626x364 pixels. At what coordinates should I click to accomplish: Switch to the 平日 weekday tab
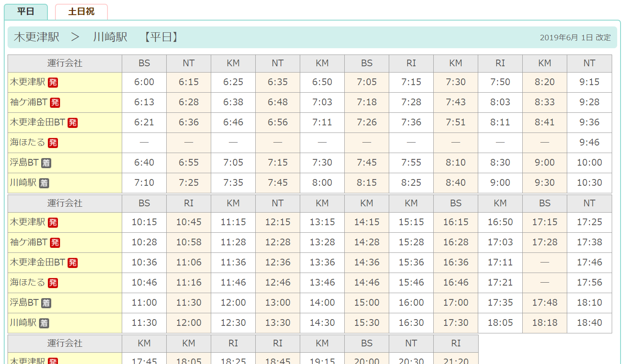[26, 12]
